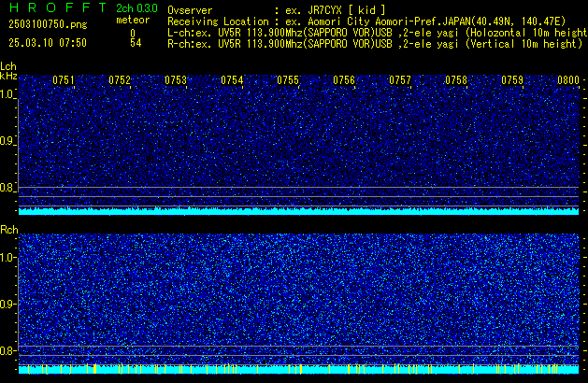Select the 0755 time marker

288,80
